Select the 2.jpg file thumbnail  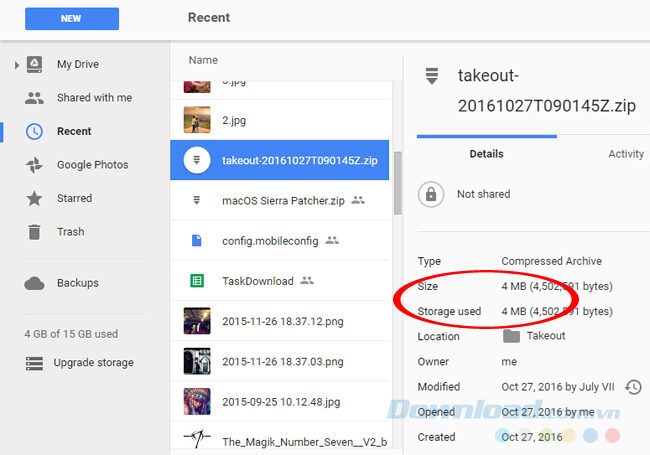(x=197, y=120)
